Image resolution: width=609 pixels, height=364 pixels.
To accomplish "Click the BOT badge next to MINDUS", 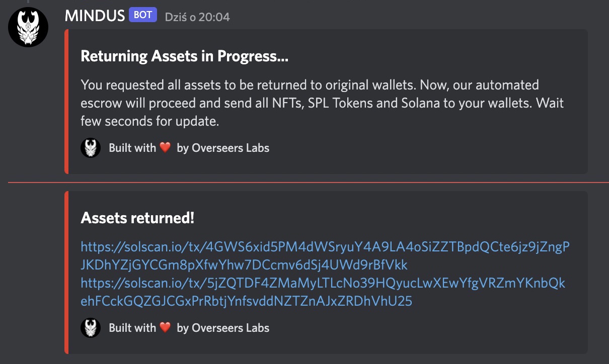I will pos(143,15).
